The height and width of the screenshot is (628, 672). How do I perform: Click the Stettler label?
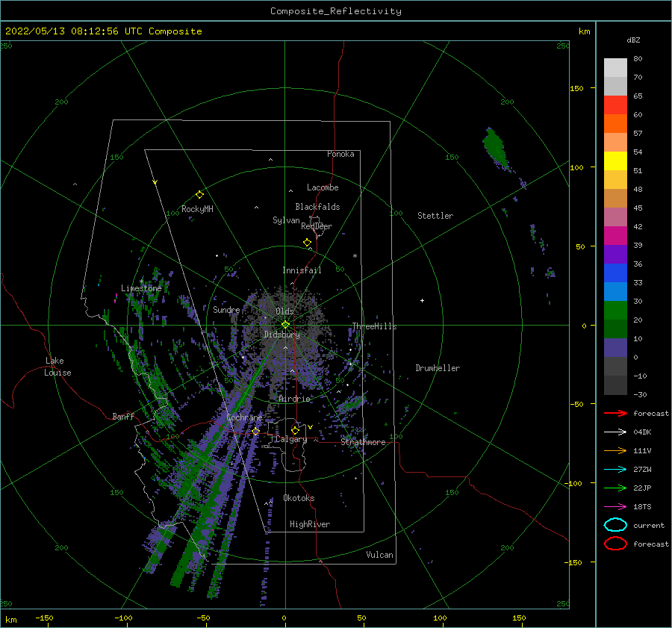[435, 216]
